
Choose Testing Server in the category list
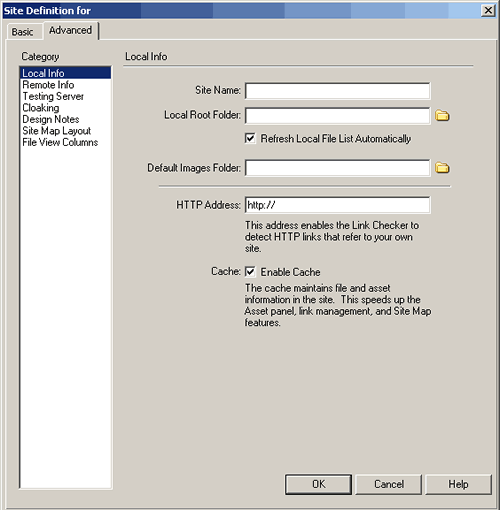(65, 96)
